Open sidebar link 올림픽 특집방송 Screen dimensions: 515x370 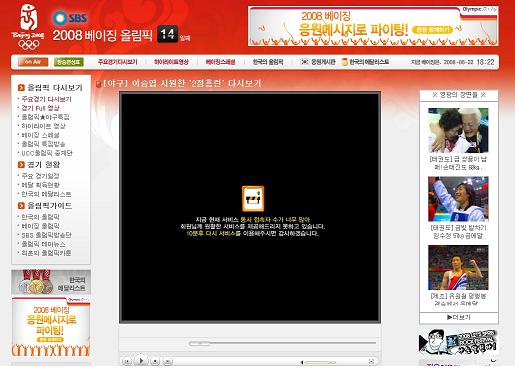tap(43, 144)
